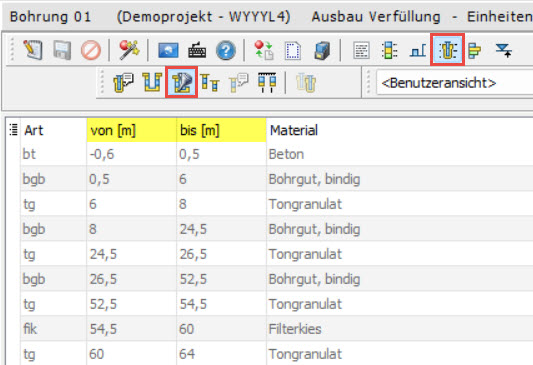Click the highlighted backfill (Verfüllung) funnel icon
Viewport: 533px width, 365px height.
(x=182, y=83)
